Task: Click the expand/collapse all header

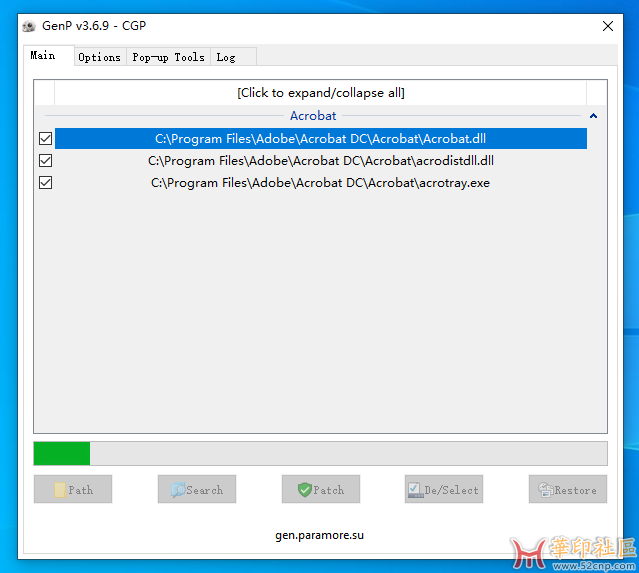Action: point(321,93)
